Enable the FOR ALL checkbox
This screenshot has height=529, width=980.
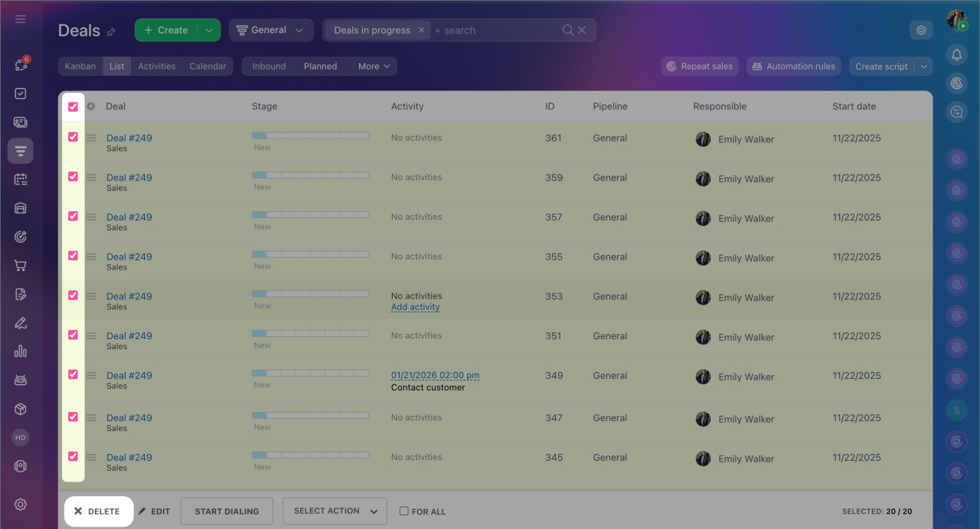(x=403, y=511)
